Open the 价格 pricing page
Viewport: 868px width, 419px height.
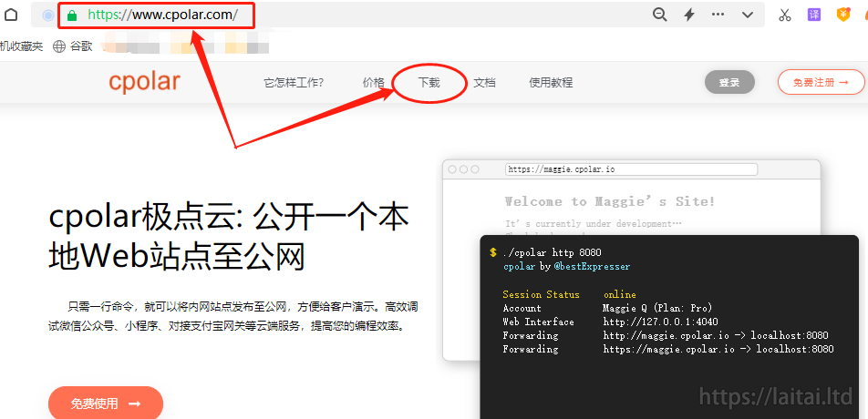(x=374, y=82)
